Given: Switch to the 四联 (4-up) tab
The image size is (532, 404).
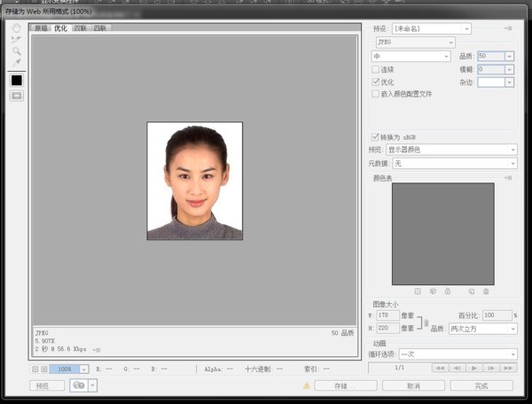Looking at the screenshot, I should 99,28.
